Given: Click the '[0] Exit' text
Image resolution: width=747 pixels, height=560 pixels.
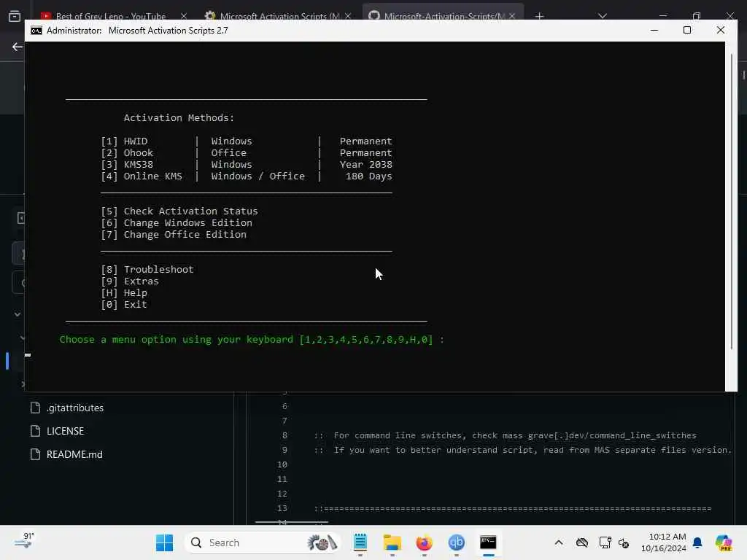Looking at the screenshot, I should 124,304.
